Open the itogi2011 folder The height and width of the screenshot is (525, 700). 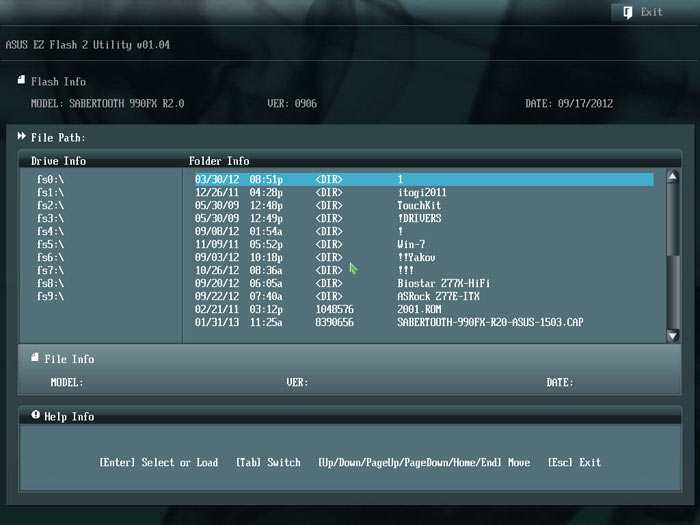coord(424,192)
